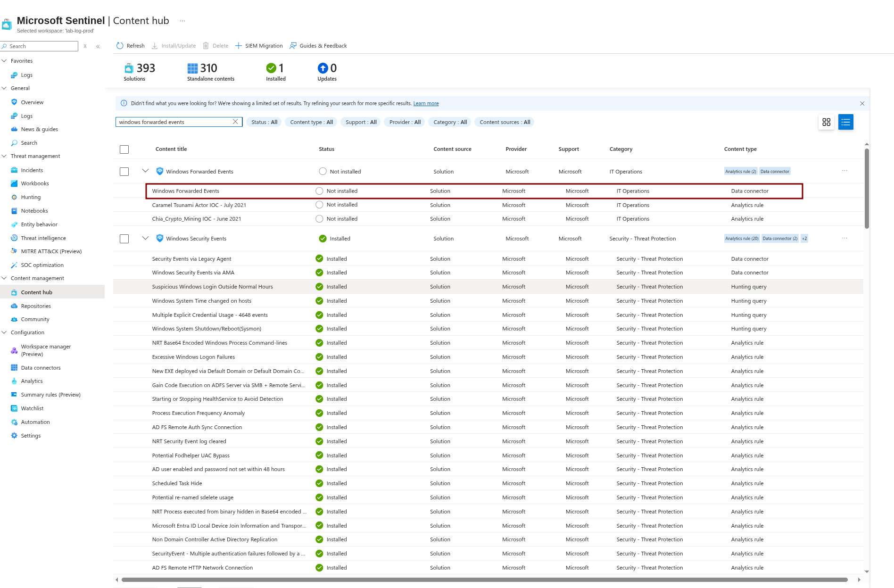Open Community icon in sidebar
This screenshot has width=894, height=588.
point(14,319)
